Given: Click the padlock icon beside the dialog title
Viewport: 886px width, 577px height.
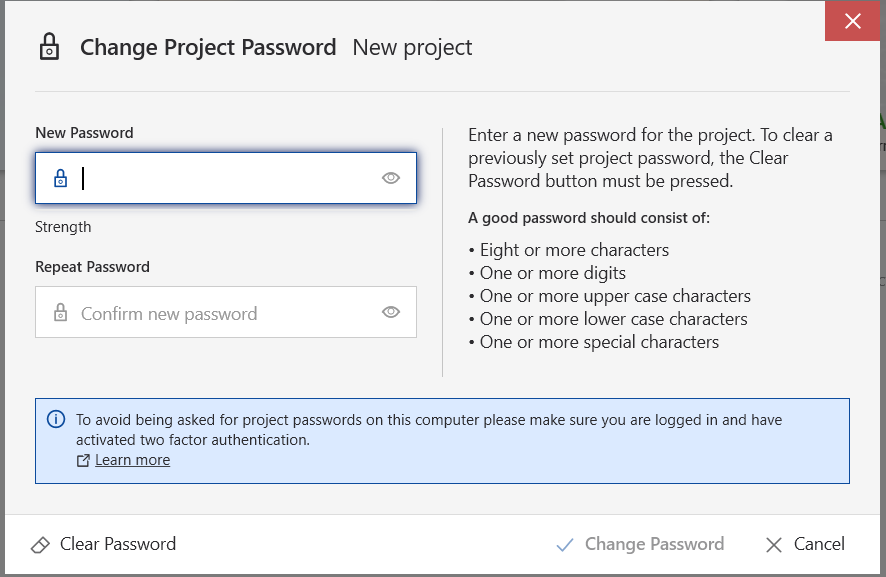Looking at the screenshot, I should (x=49, y=47).
